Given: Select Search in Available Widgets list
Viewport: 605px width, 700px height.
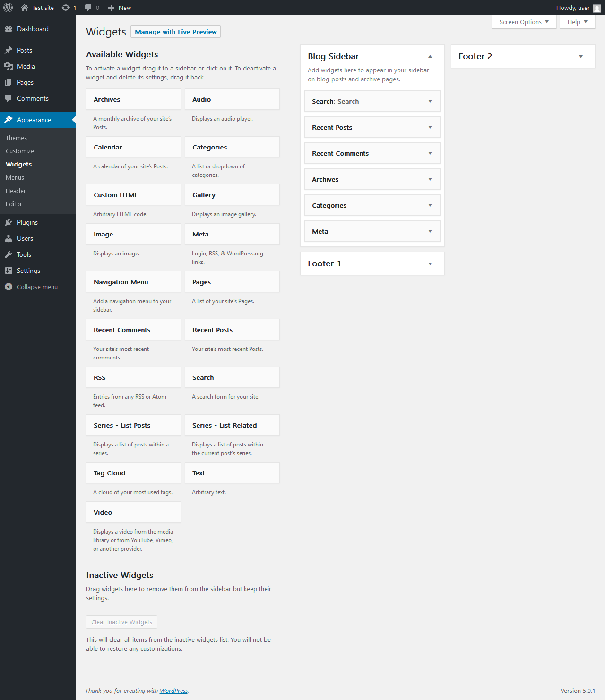Looking at the screenshot, I should [232, 377].
